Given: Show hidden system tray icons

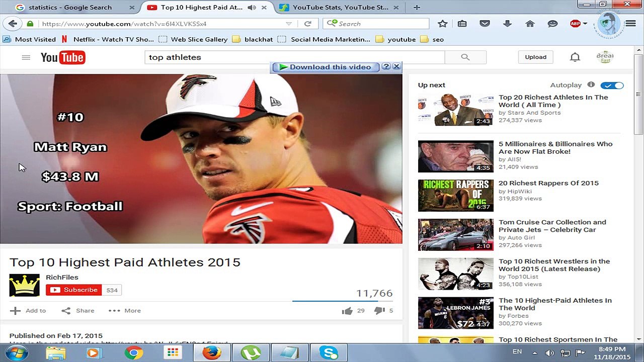Looking at the screenshot, I should click(534, 353).
